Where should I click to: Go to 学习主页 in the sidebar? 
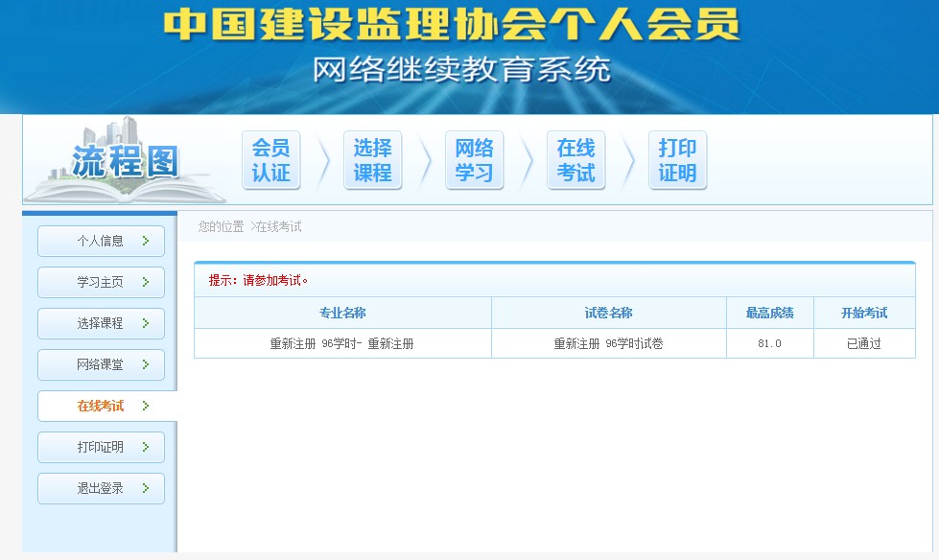point(101,282)
